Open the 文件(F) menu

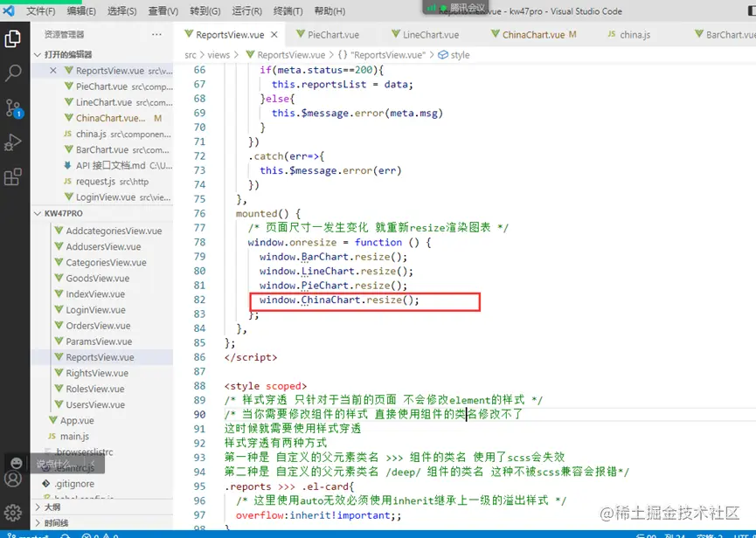(x=40, y=11)
